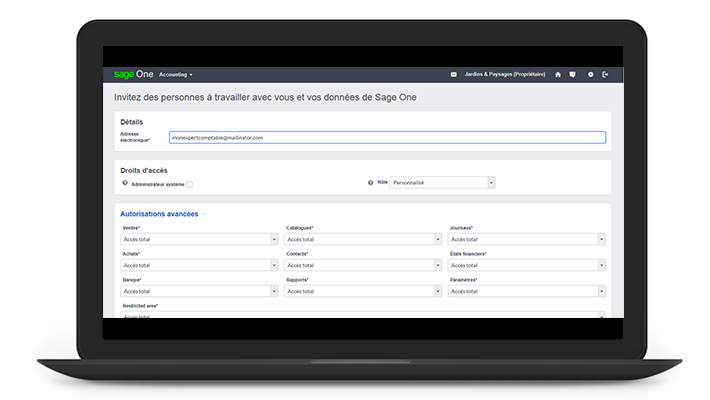Open the Paramètres access dropdown
The height and width of the screenshot is (400, 710).
527,291
